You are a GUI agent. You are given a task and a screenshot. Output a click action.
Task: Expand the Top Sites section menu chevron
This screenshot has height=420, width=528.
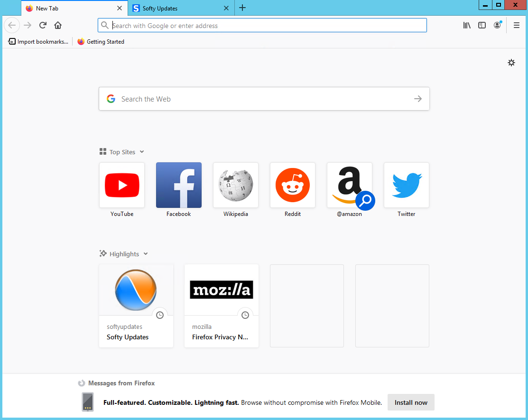coord(142,151)
